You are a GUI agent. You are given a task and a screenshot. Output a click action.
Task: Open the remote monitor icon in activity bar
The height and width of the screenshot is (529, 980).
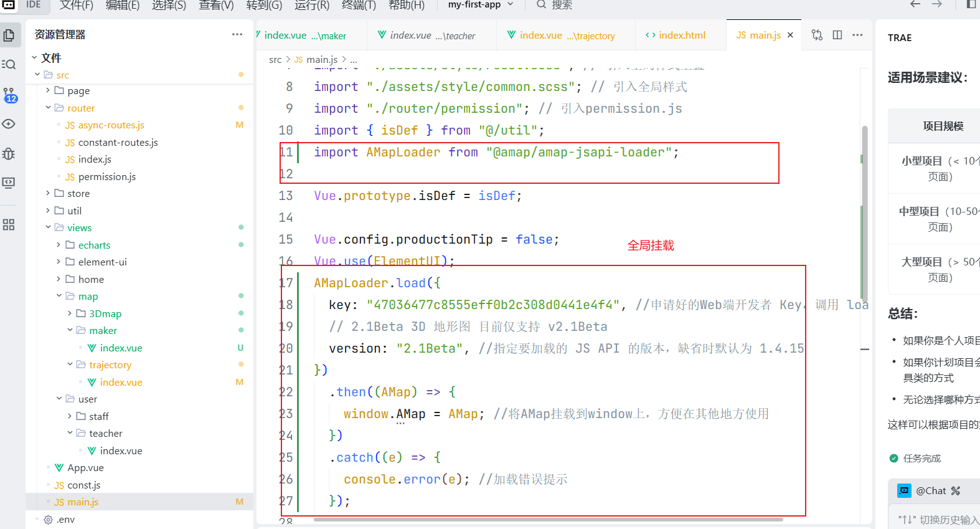(x=9, y=183)
